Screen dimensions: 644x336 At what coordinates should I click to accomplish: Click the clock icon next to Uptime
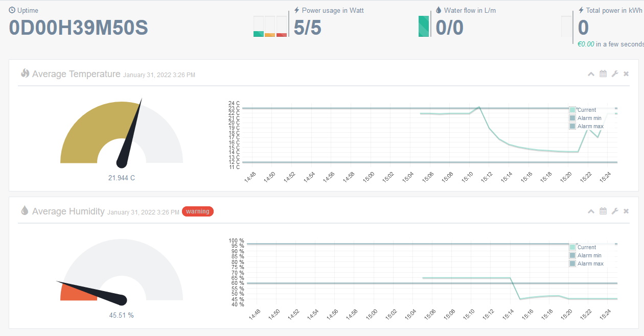point(12,10)
